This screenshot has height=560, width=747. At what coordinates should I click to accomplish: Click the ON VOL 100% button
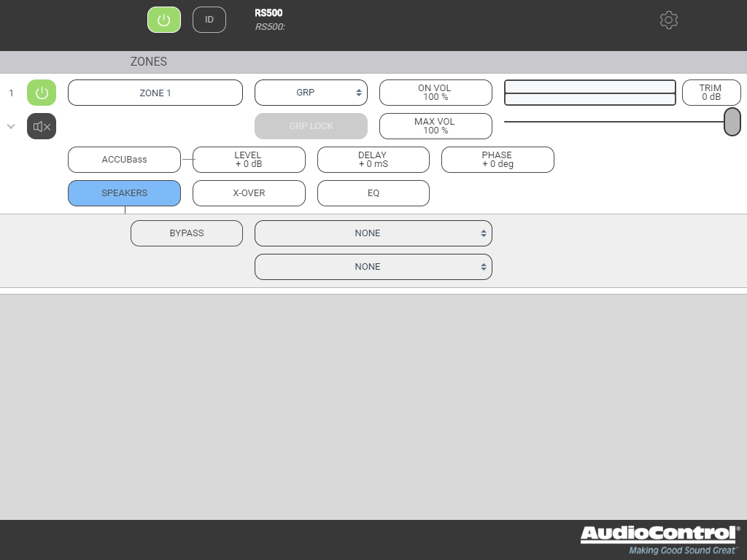click(436, 93)
